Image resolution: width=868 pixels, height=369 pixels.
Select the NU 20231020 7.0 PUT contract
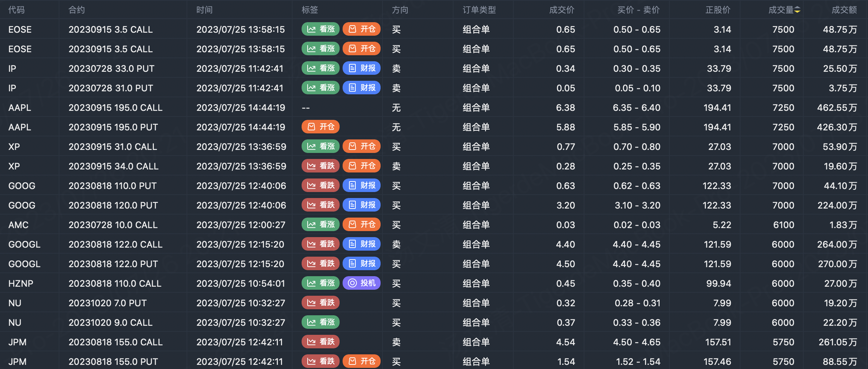tap(108, 303)
